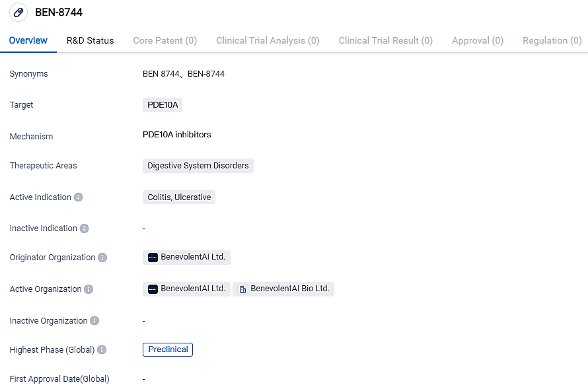Viewport: 588px width, 387px height.
Task: Switch to the Overview tab
Action: pos(28,40)
